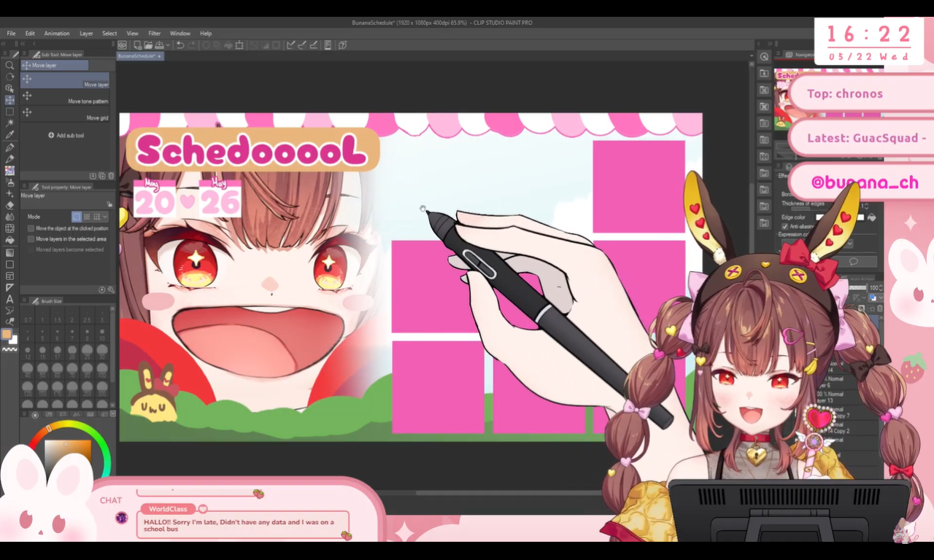Select the Airbrush tool
The image size is (934, 560).
click(9, 182)
